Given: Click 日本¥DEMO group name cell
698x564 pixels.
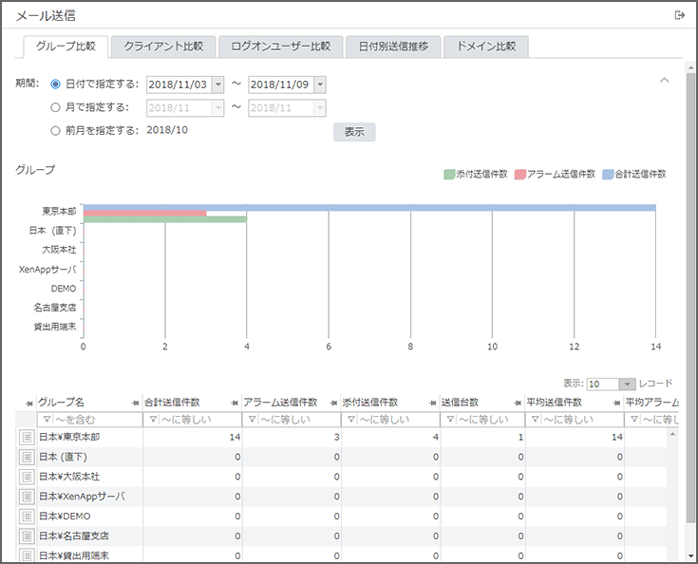Looking at the screenshot, I should [89, 516].
